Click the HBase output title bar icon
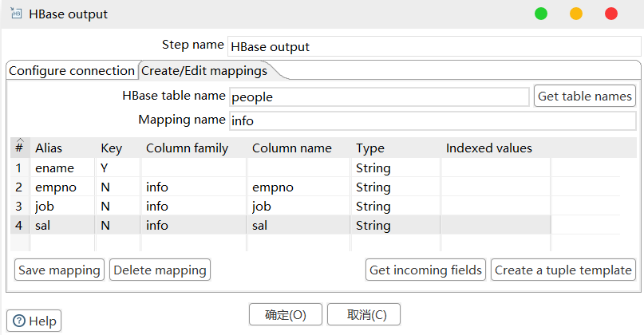644x335 pixels. (x=18, y=14)
